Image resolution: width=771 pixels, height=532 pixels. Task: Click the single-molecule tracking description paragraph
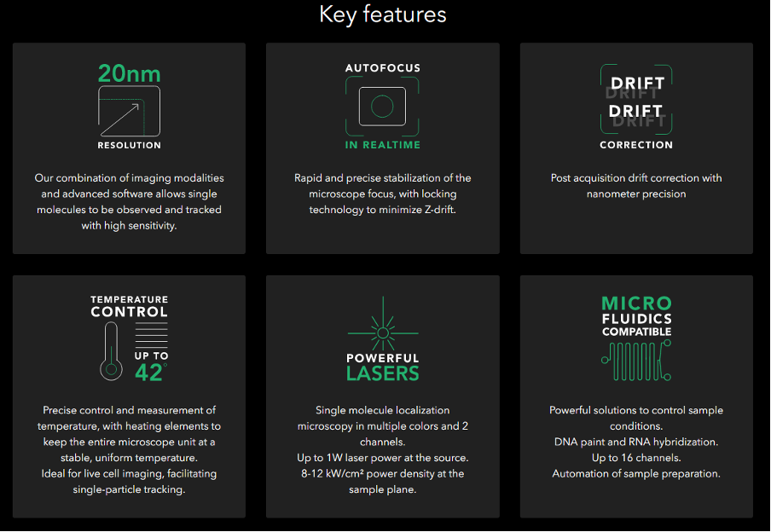(x=129, y=202)
